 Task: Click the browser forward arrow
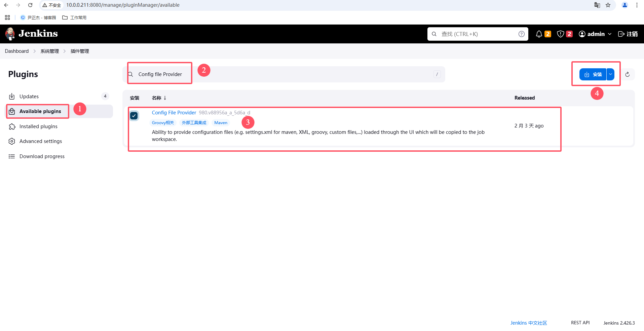[18, 5]
